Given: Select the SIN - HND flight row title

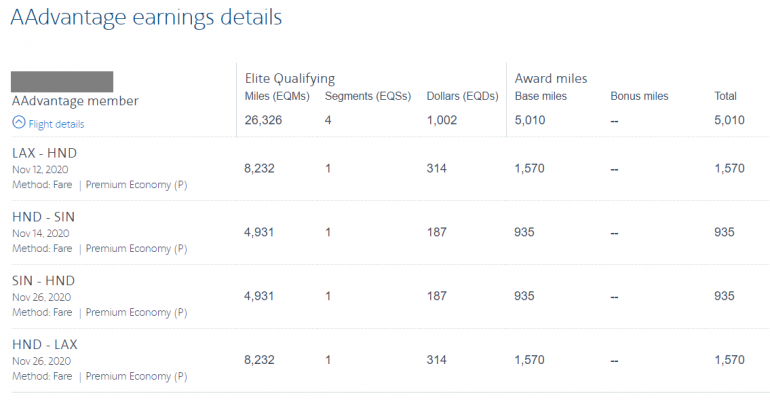Looking at the screenshot, I should point(43,281).
